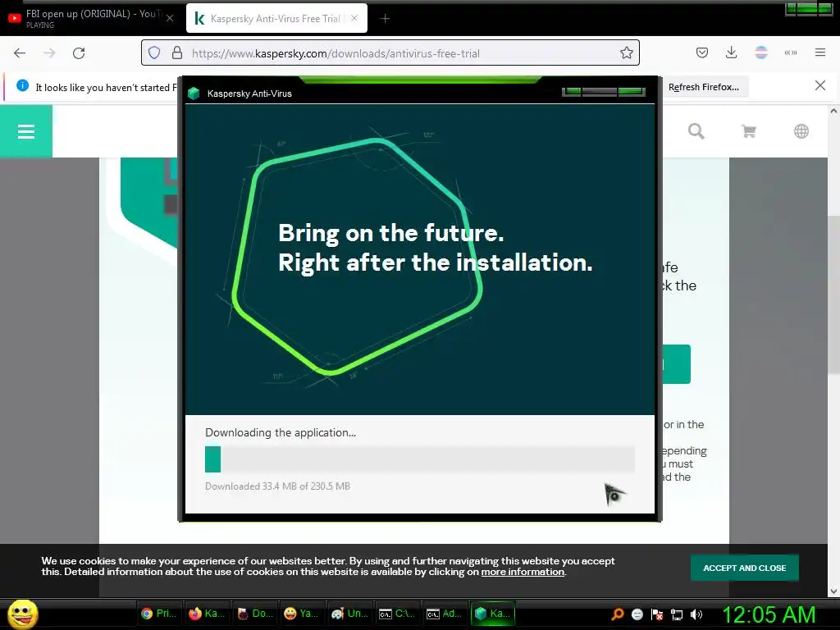Open the region globe icon
This screenshot has width=840, height=630.
801,131
